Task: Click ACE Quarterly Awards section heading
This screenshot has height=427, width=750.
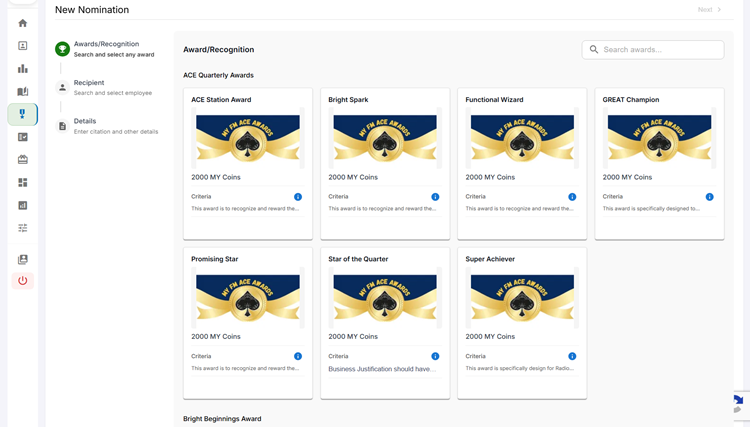Action: [218, 75]
